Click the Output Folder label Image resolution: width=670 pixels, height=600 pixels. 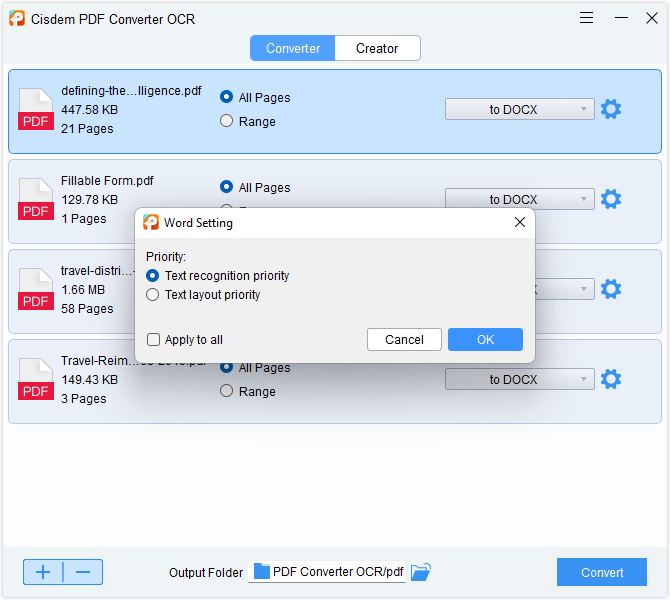point(206,573)
